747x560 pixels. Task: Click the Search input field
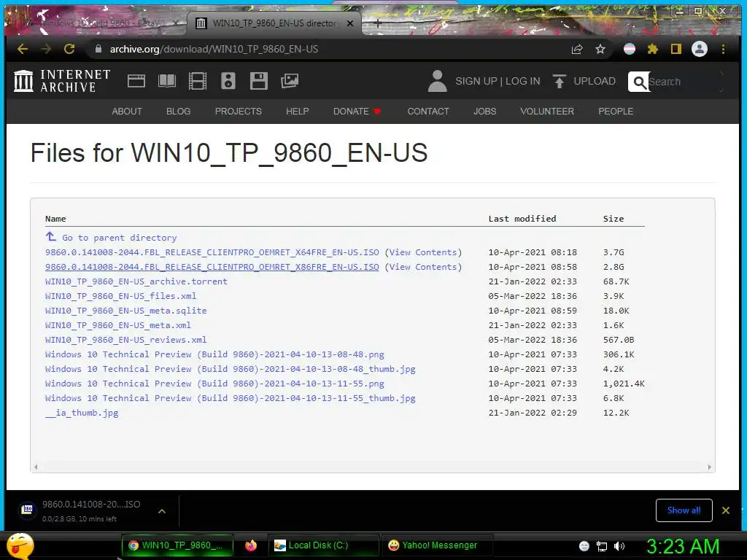point(684,82)
